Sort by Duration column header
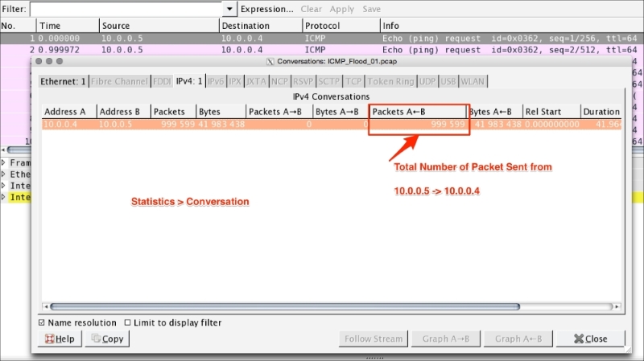Image resolution: width=644 pixels, height=361 pixels. (601, 112)
